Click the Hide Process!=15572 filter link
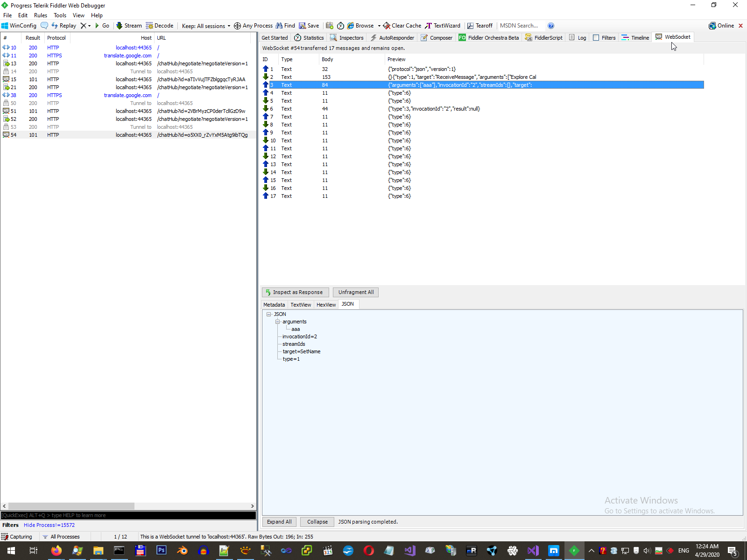 pos(49,525)
